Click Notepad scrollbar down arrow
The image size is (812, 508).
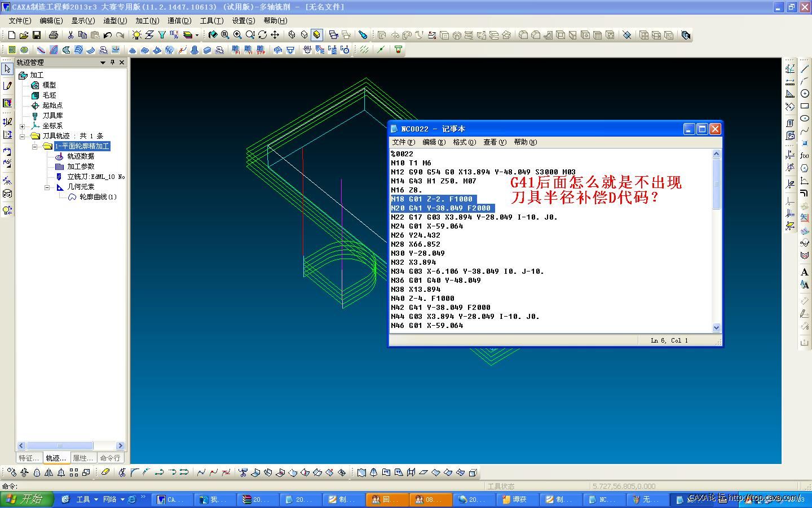716,327
